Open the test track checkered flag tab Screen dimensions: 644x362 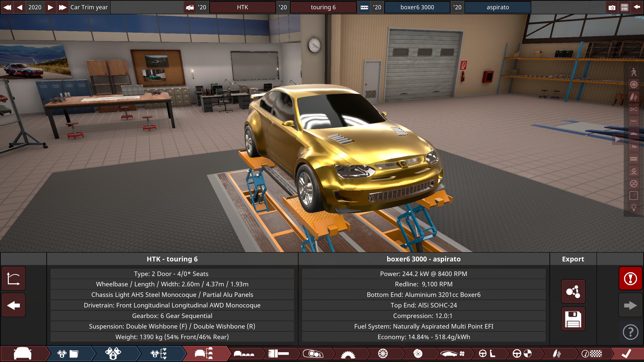[592, 354]
